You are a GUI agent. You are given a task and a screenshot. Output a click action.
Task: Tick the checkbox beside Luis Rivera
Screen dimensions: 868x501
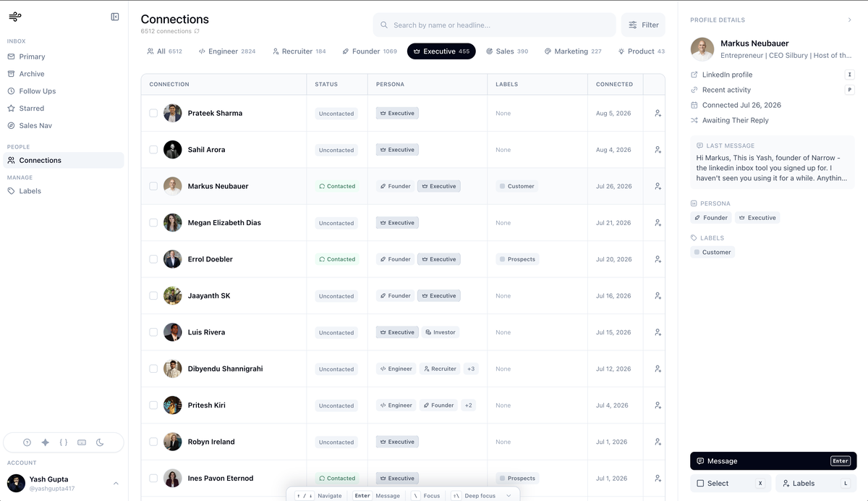pyautogui.click(x=153, y=332)
